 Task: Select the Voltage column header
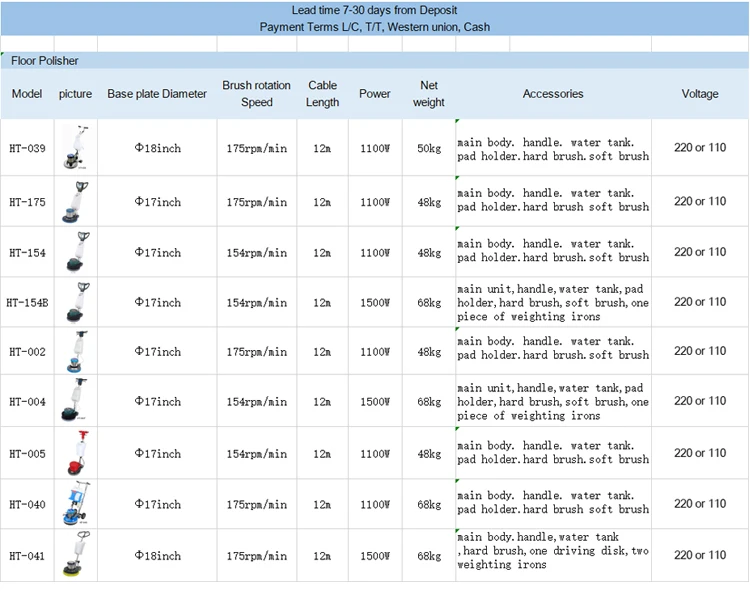tap(699, 94)
